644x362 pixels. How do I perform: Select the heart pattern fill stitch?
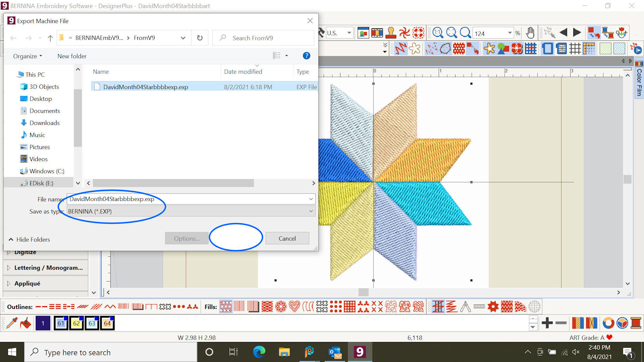point(294,307)
